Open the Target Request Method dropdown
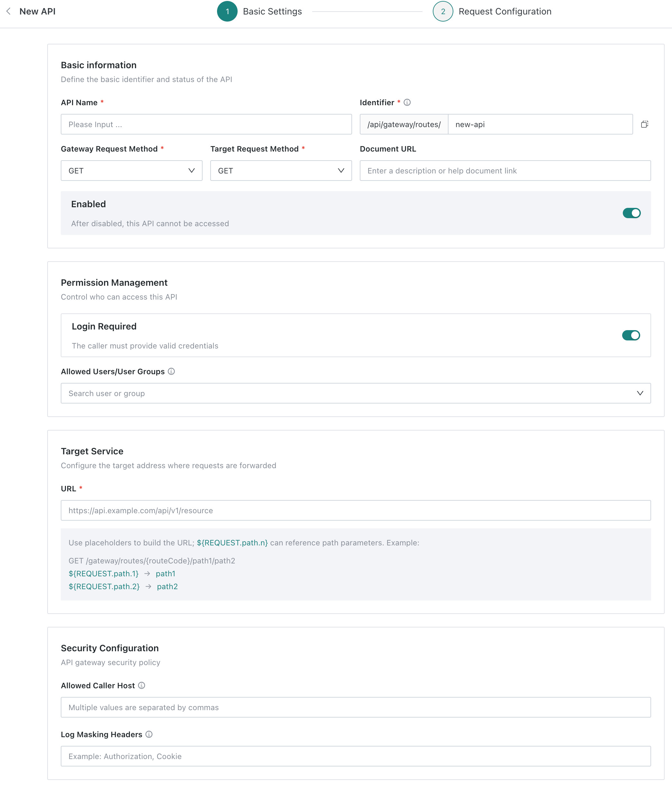Image resolution: width=672 pixels, height=807 pixels. pyautogui.click(x=281, y=171)
